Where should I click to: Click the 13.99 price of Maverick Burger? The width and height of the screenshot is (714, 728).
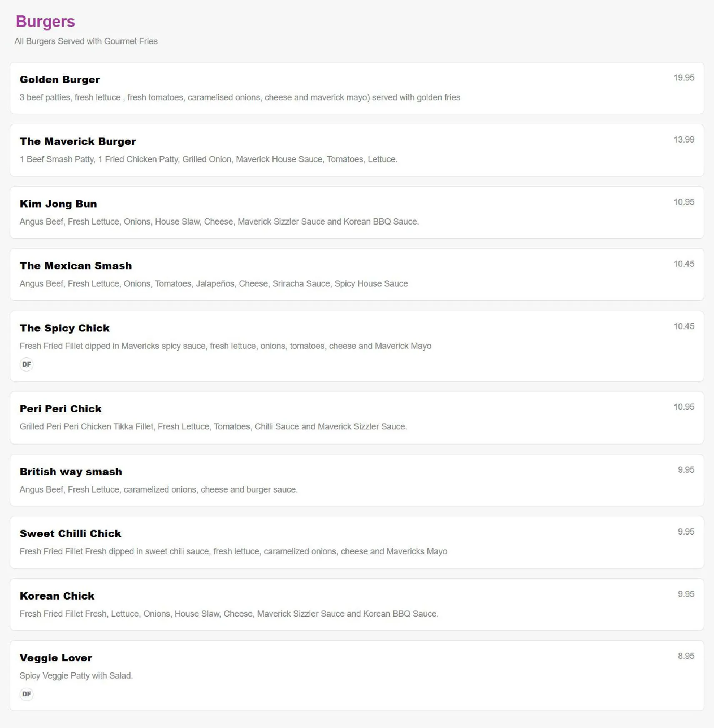point(684,140)
